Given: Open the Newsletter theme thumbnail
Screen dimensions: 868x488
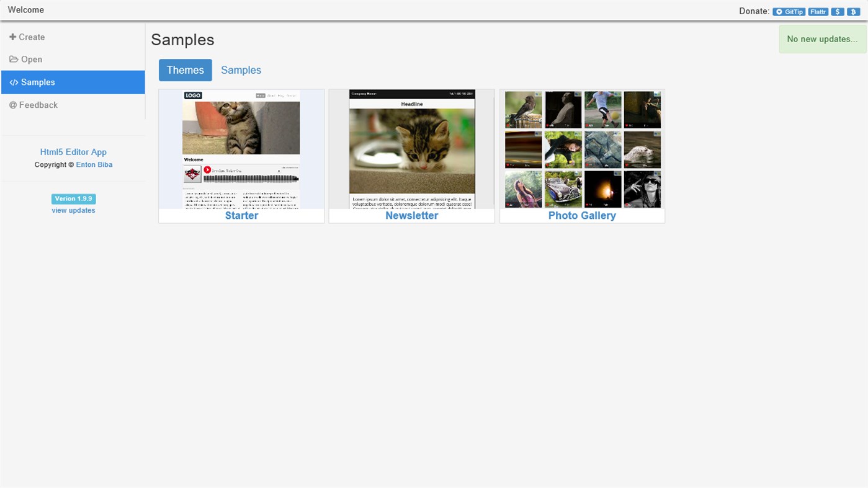Looking at the screenshot, I should click(412, 149).
